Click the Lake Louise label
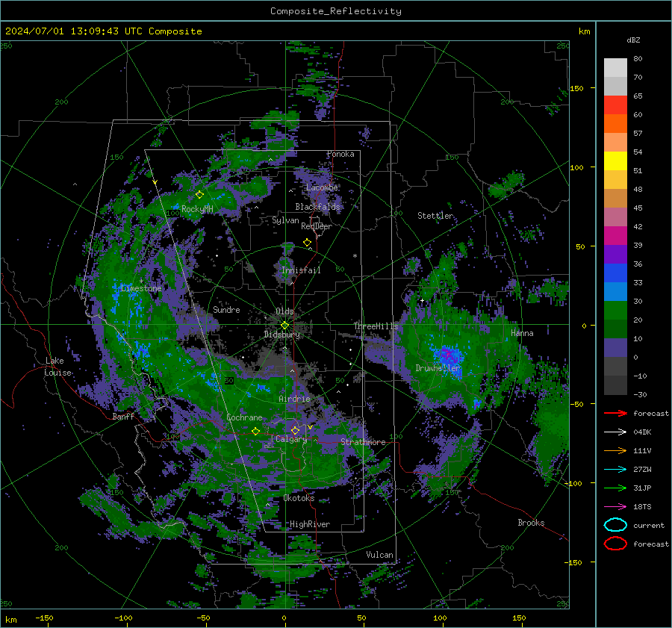 (57, 367)
